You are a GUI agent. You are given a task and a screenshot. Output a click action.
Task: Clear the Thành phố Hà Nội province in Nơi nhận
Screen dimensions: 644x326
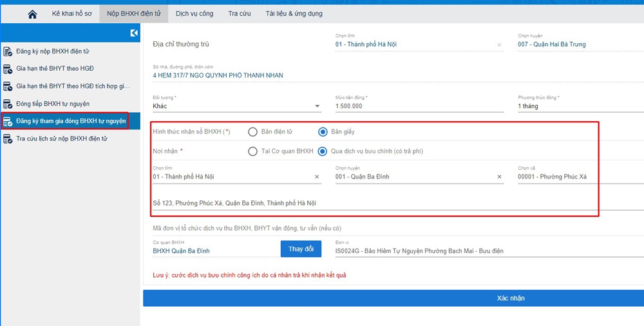coord(317,177)
